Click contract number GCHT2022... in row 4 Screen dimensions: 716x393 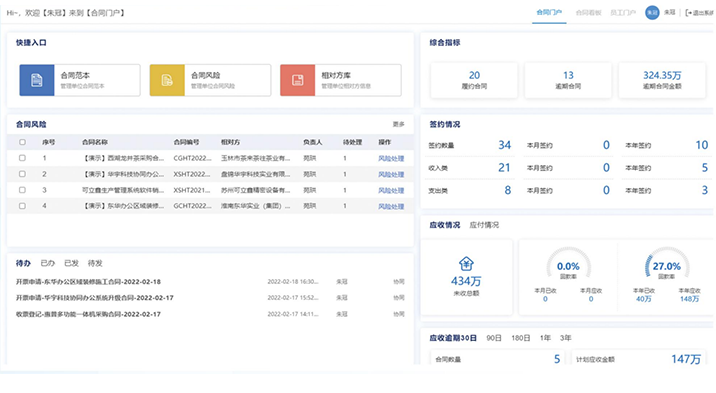pos(192,206)
